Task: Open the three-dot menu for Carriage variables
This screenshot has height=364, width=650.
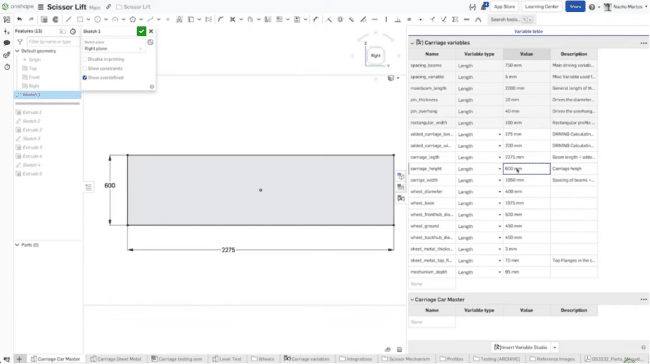Action: [x=643, y=43]
